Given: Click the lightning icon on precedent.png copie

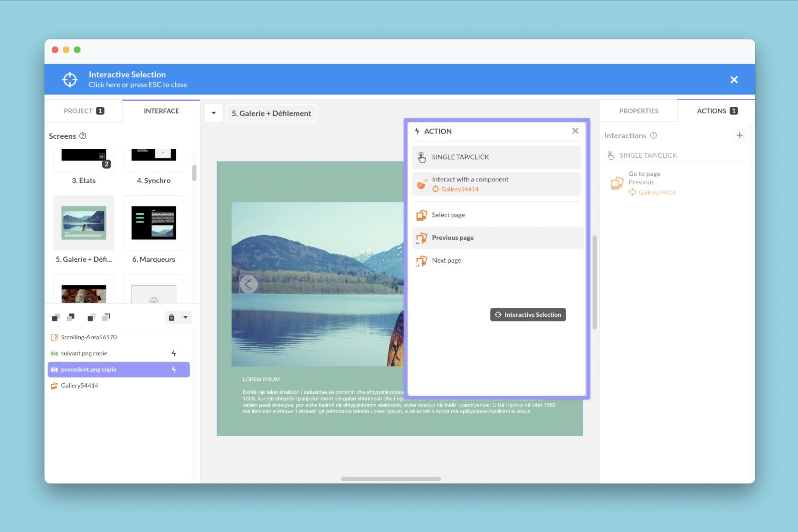Looking at the screenshot, I should [174, 370].
